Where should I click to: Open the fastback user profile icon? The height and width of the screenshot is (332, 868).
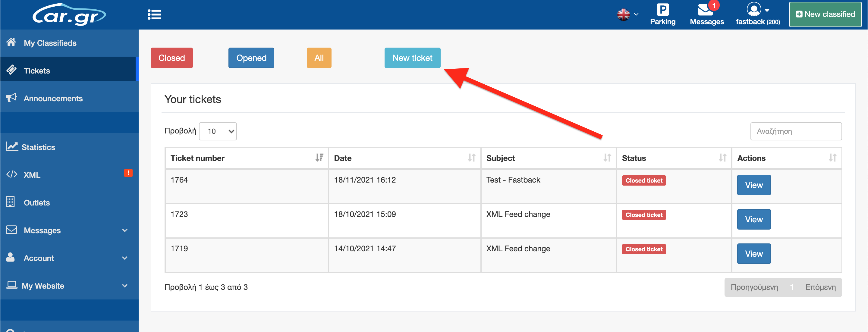pos(754,9)
